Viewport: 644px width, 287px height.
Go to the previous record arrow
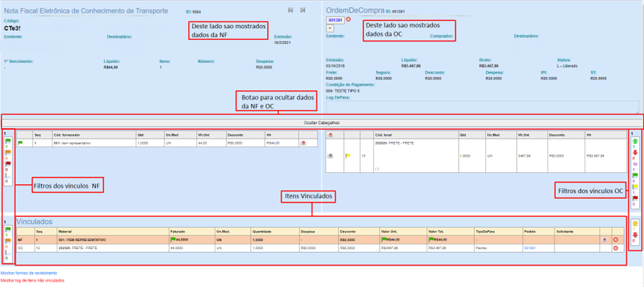[291, 10]
